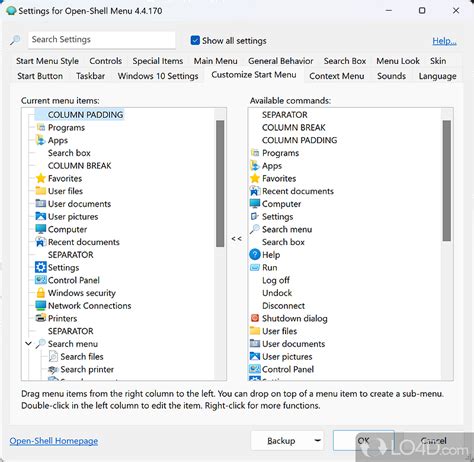Switch to the Start Menu Style tab
The height and width of the screenshot is (462, 474).
pyautogui.click(x=47, y=61)
